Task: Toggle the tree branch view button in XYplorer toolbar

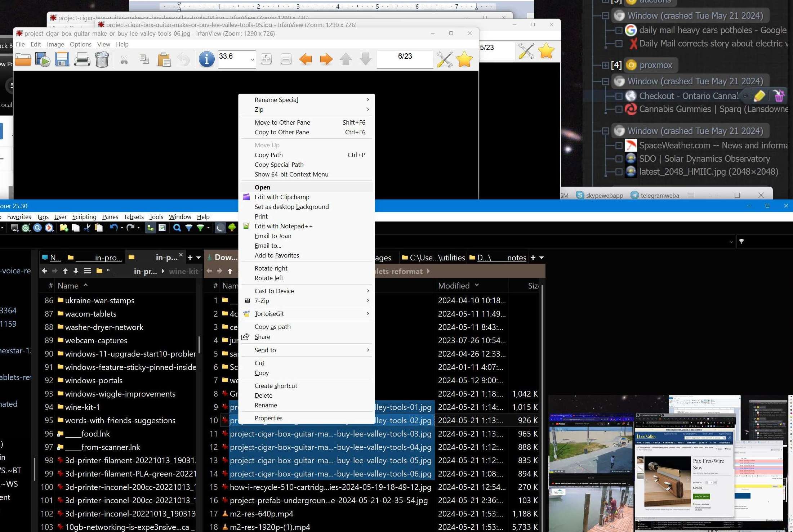Action: 151,228
